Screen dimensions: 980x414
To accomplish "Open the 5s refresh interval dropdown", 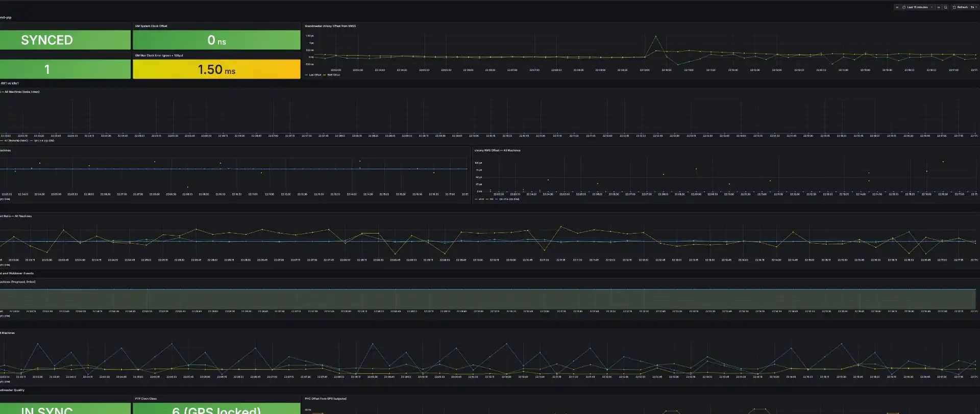I will pyautogui.click(x=974, y=7).
